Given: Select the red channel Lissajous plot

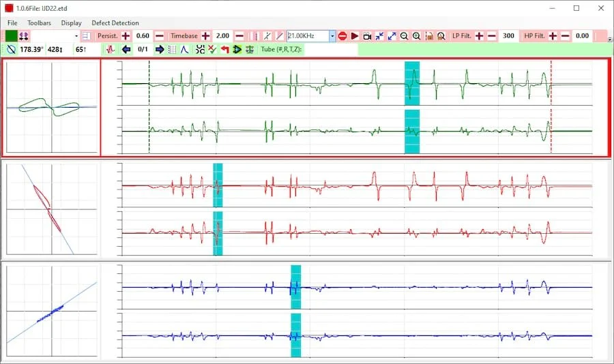Looking at the screenshot, I should click(52, 209).
